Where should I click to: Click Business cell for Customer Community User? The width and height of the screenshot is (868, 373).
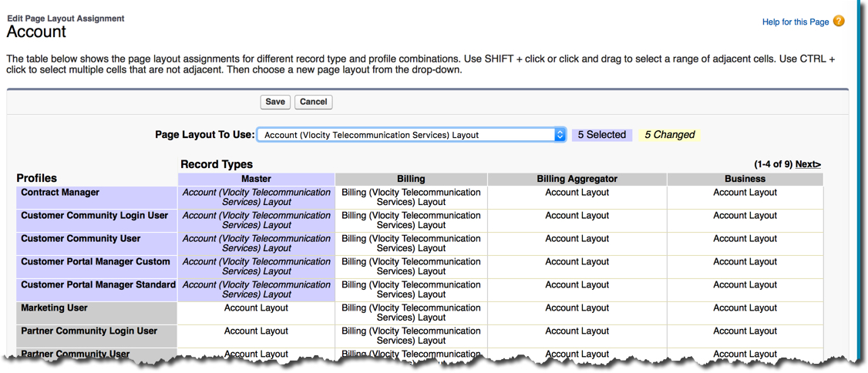(745, 244)
